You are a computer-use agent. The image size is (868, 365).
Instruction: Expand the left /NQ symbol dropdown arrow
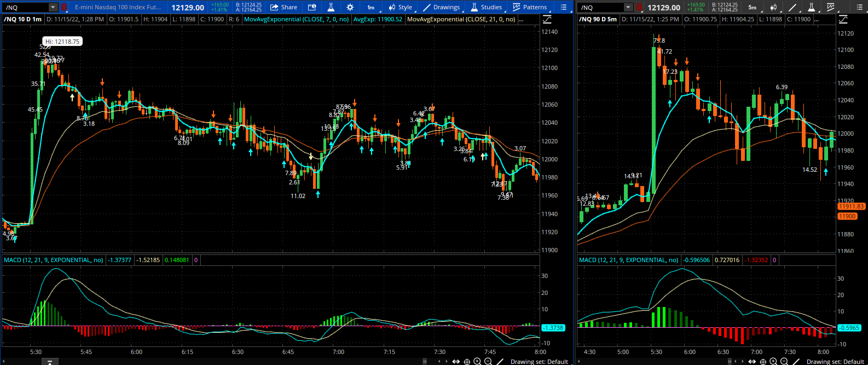[x=53, y=7]
